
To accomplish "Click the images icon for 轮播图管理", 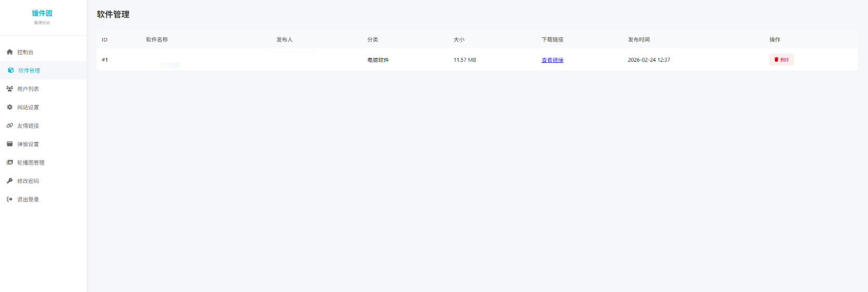I will [x=9, y=163].
